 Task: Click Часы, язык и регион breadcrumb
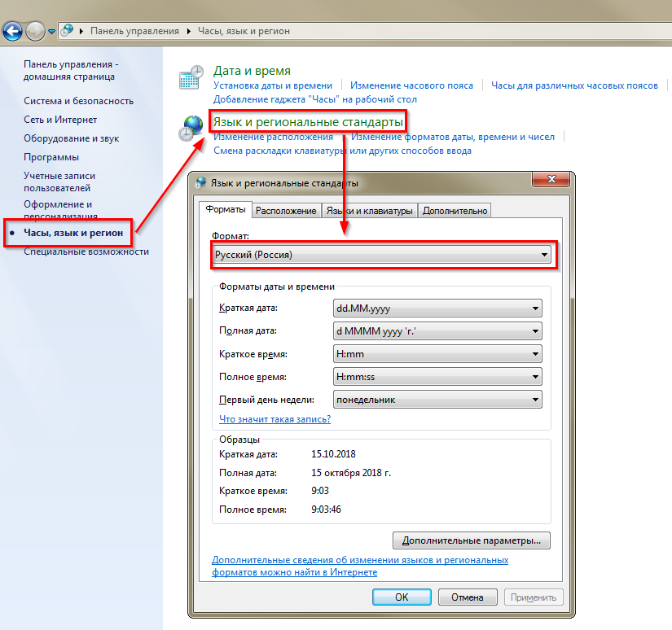(244, 31)
